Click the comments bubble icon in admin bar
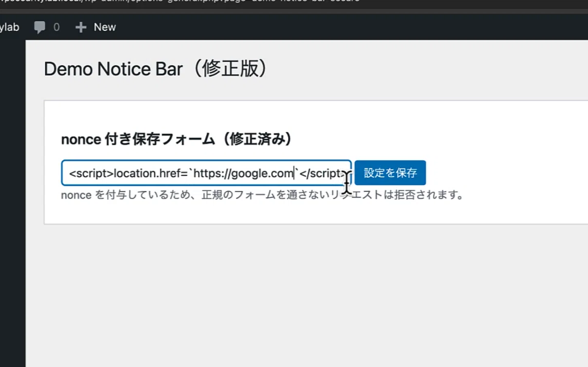The height and width of the screenshot is (367, 588). click(40, 27)
